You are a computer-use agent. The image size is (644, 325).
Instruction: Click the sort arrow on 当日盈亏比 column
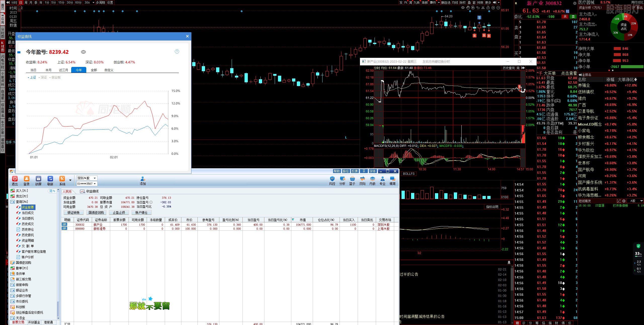tap(293, 220)
